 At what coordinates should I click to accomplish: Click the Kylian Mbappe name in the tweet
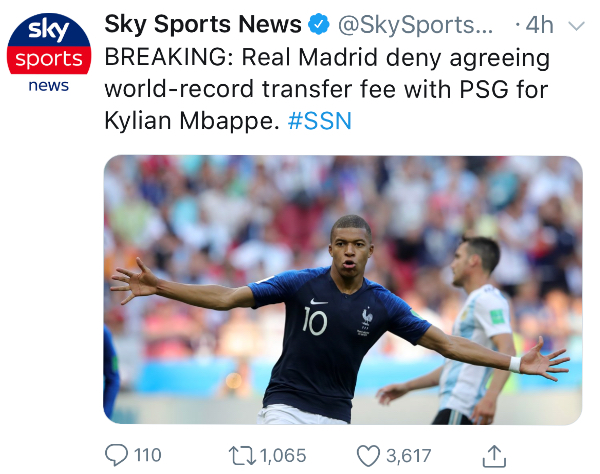[192, 121]
